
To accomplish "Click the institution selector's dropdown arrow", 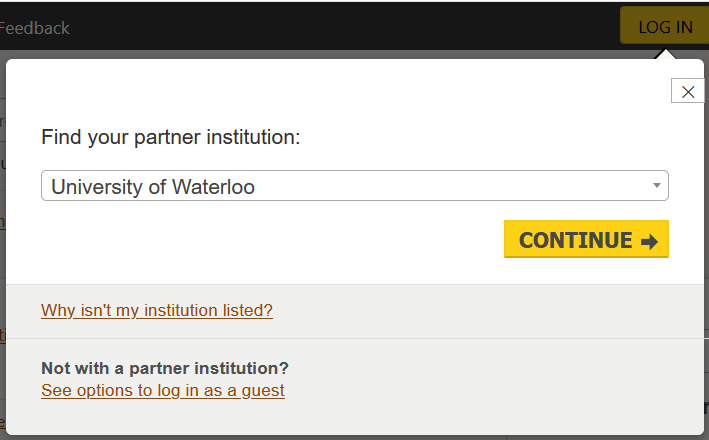I will coord(657,186).
